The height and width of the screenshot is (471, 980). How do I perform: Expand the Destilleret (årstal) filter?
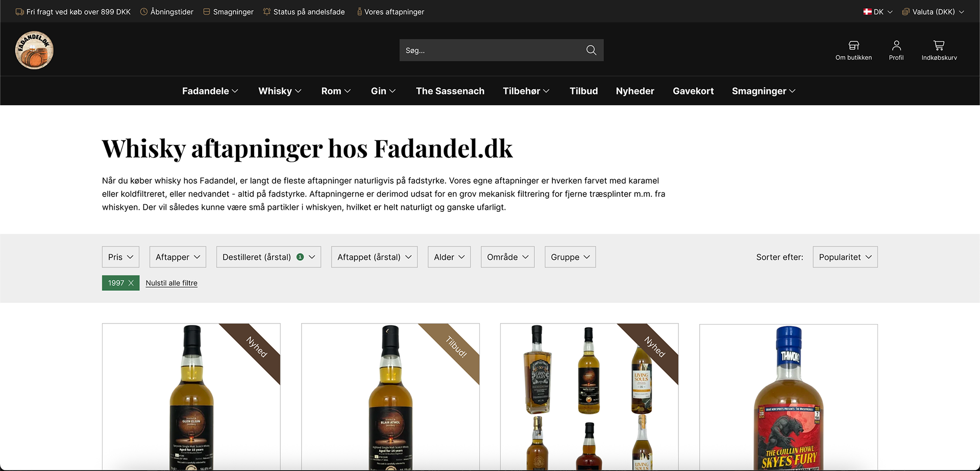[268, 257]
